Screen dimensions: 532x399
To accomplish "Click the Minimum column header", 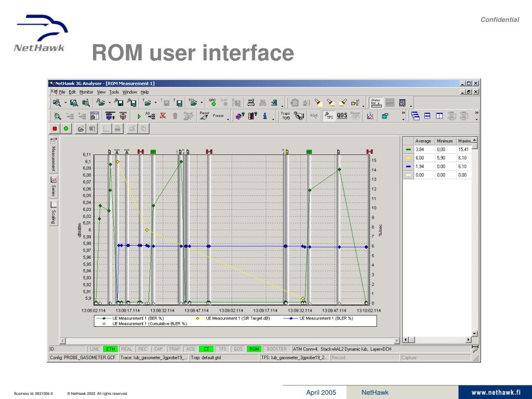I will pyautogui.click(x=445, y=141).
